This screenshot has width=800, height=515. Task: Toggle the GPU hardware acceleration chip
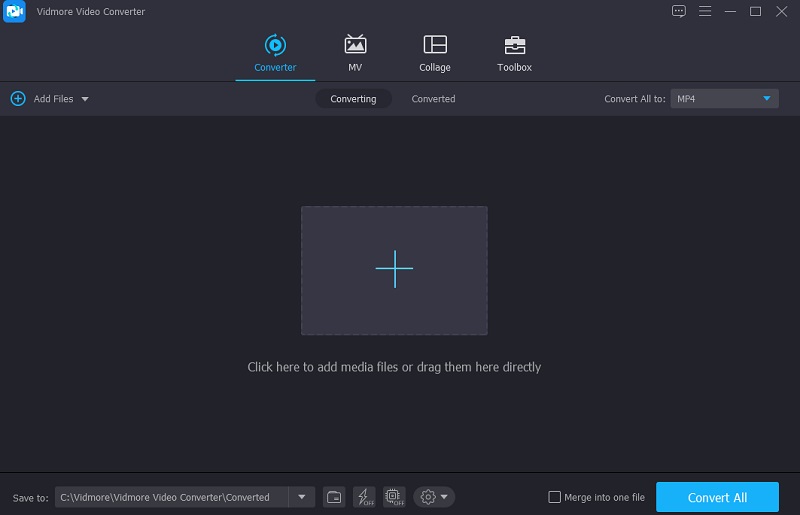coord(393,497)
